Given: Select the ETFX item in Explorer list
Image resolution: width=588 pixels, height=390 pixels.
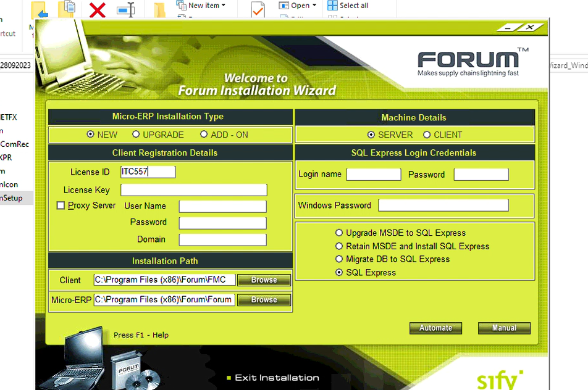Looking at the screenshot, I should [9, 117].
